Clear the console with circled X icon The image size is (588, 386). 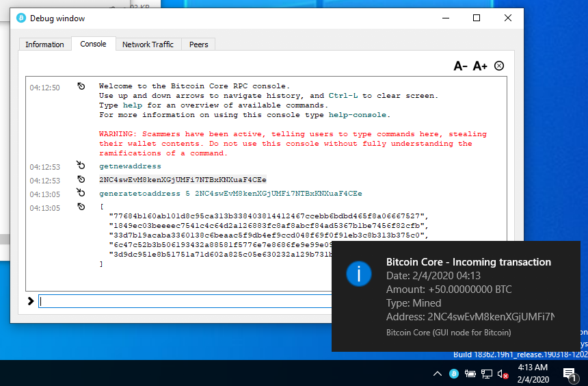(499, 66)
